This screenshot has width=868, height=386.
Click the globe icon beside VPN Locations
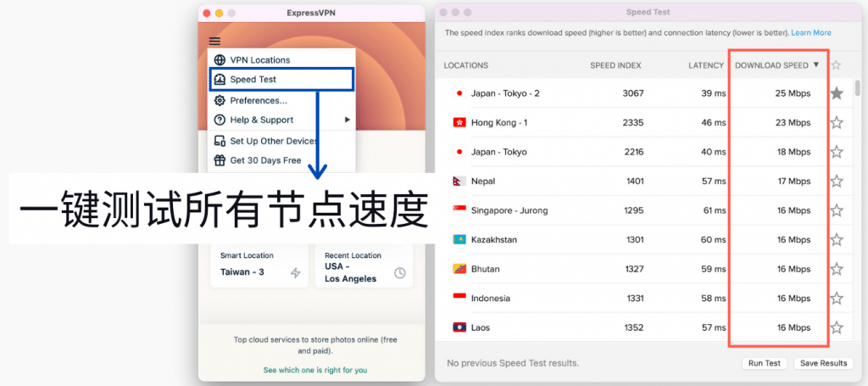tap(220, 60)
